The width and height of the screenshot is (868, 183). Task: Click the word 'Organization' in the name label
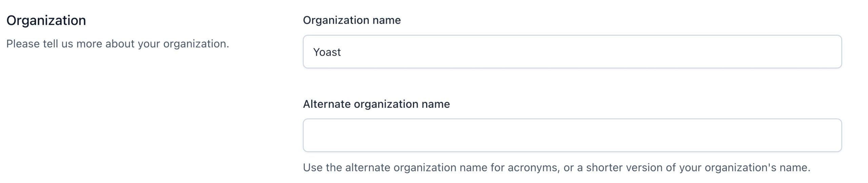click(x=336, y=20)
